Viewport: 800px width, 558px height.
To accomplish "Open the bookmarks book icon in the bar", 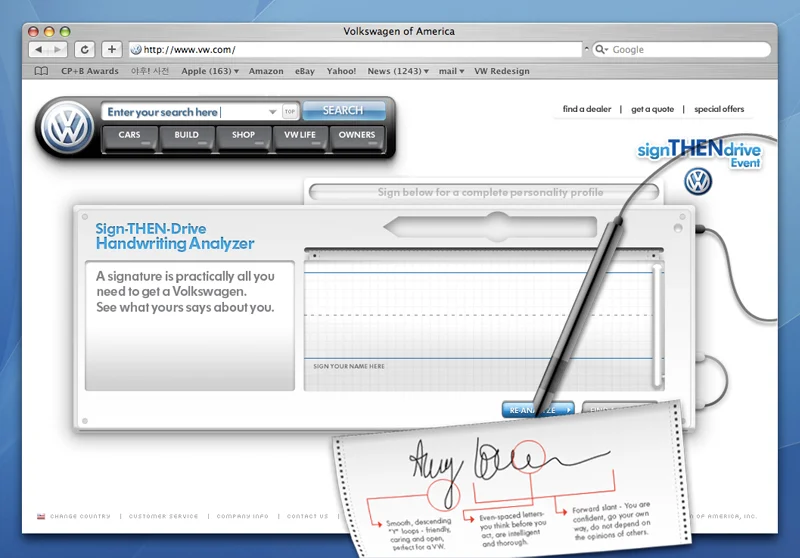I will pos(41,71).
